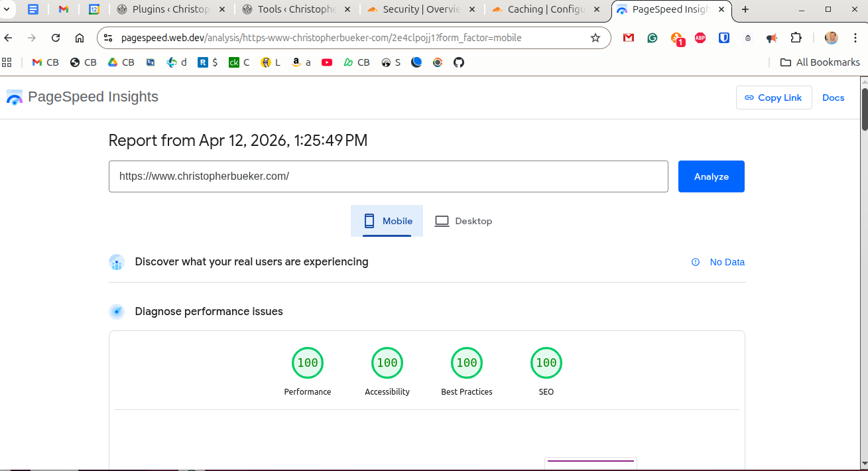
Task: Click the URL input field to analyze
Action: (389, 176)
